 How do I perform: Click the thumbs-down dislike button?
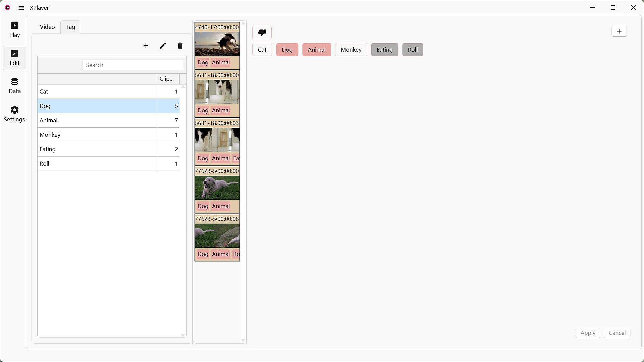tap(262, 33)
